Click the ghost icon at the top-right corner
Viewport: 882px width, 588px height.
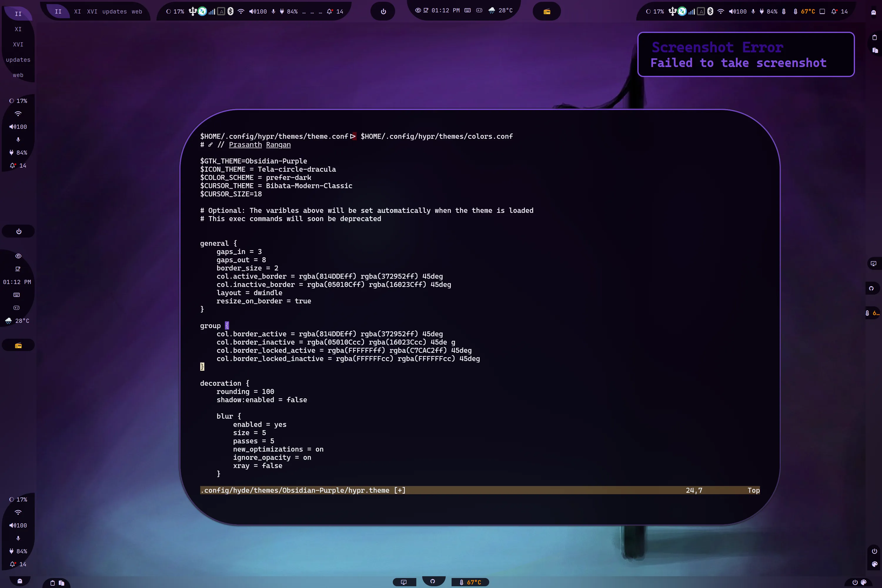873,12
